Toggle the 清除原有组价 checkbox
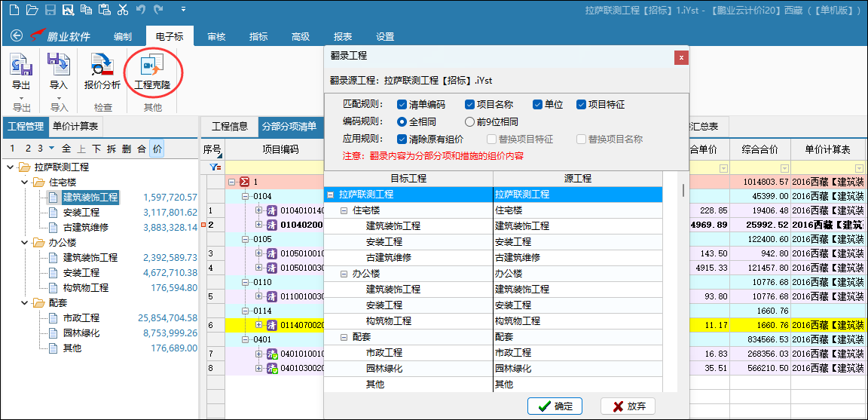 (402, 139)
